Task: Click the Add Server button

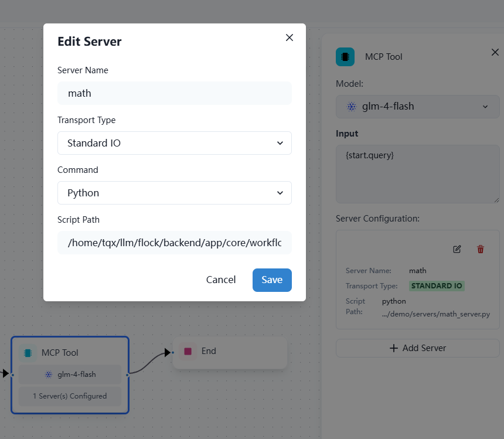Action: (417, 348)
